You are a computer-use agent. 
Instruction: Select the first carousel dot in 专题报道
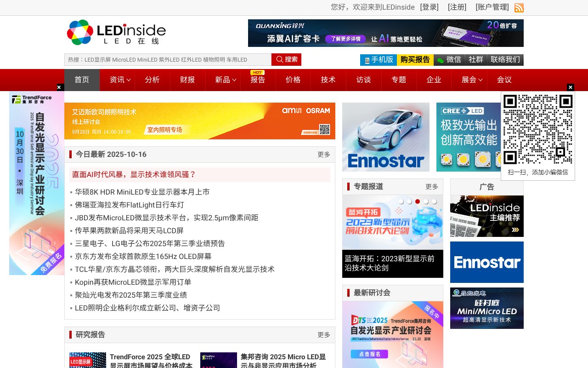tap(402, 201)
